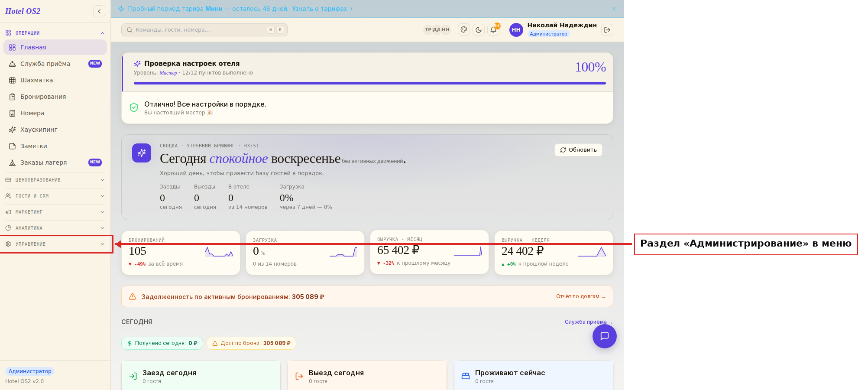Open the chat bubble button
Viewport: 868px width, 390px height.
pyautogui.click(x=605, y=336)
